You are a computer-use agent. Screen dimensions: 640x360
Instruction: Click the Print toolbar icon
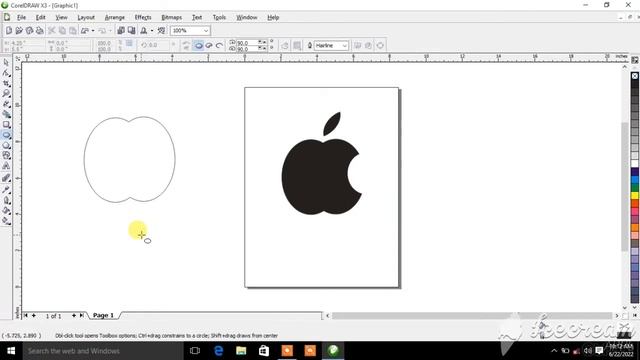click(x=40, y=31)
